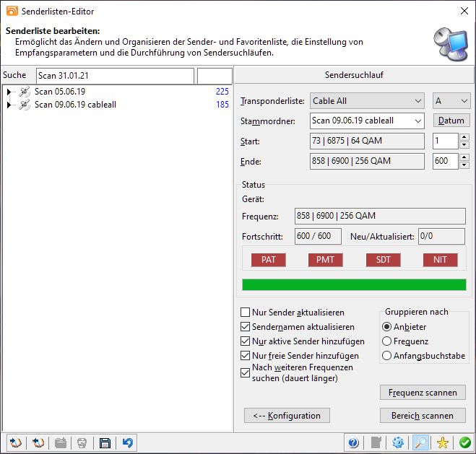
Task: Click the '<-- Konfiguration' button
Action: [x=287, y=416]
